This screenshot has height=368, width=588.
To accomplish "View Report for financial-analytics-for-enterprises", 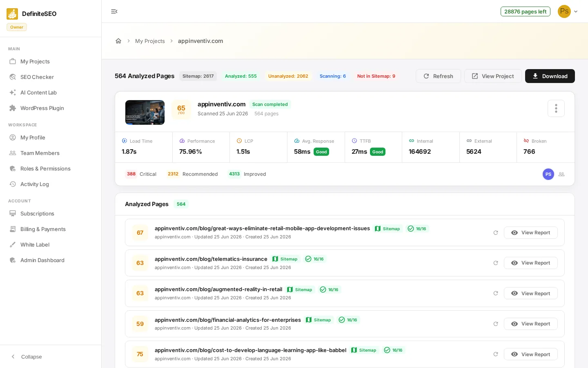I will (530, 324).
